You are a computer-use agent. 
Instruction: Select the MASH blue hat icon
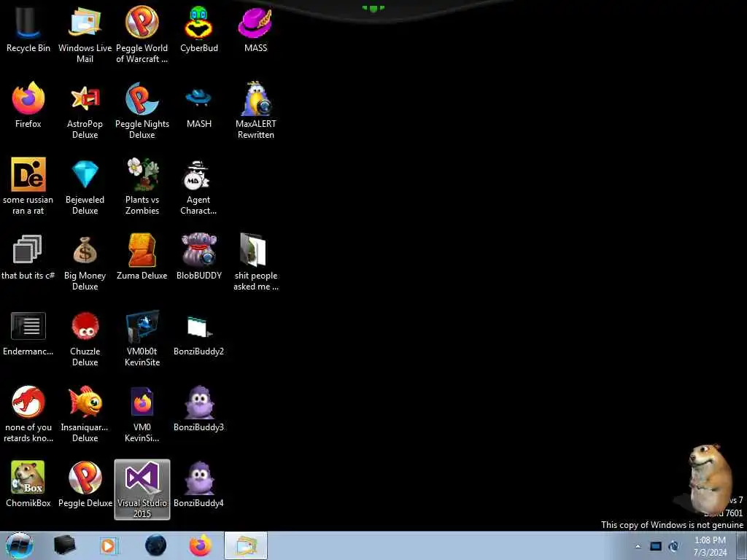pyautogui.click(x=199, y=105)
